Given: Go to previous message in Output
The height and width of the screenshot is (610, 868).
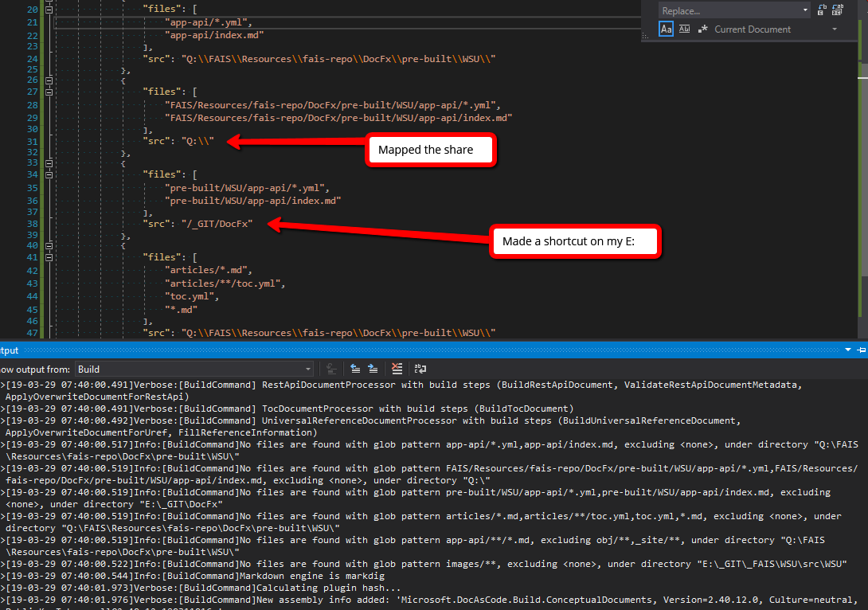Looking at the screenshot, I should pos(355,369).
